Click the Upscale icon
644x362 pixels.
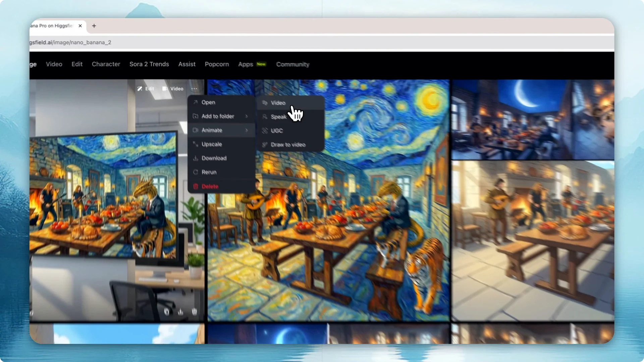[x=196, y=144]
